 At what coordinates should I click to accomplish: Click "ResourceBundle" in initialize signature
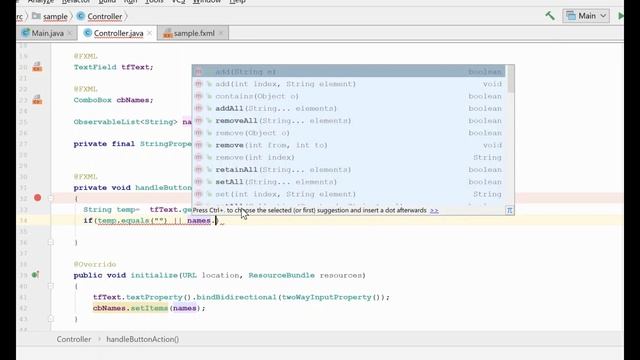[x=281, y=276]
